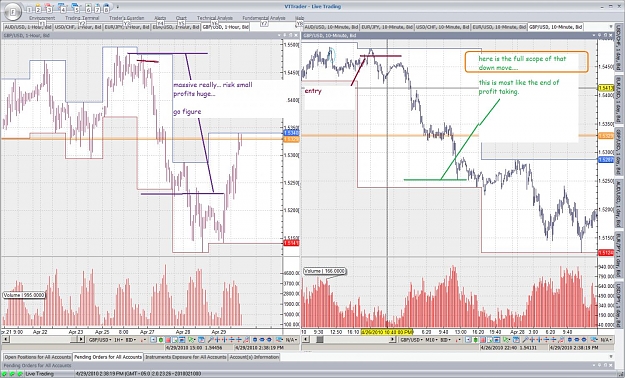Switch to AUD/USD, 1-Hour, Bid tab

coord(28,27)
